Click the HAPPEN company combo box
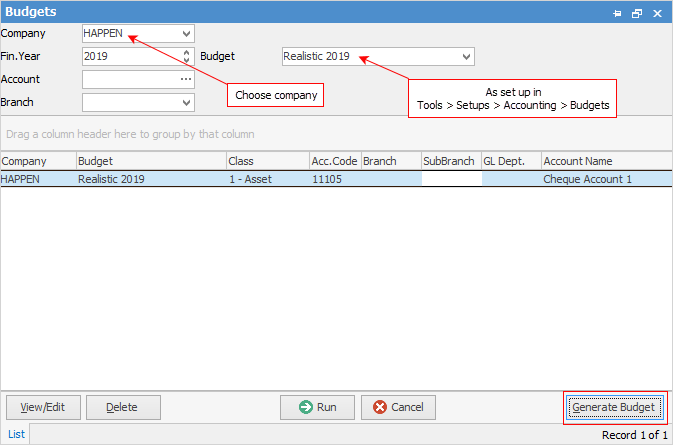Image resolution: width=673 pixels, height=445 pixels. point(138,33)
